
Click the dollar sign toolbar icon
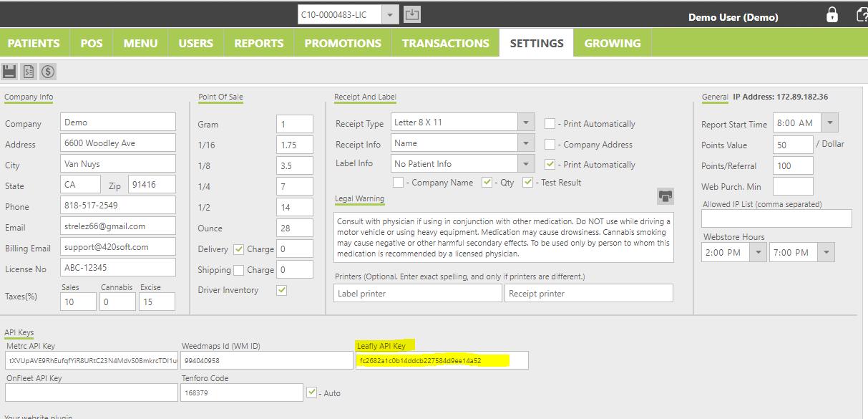pyautogui.click(x=48, y=71)
